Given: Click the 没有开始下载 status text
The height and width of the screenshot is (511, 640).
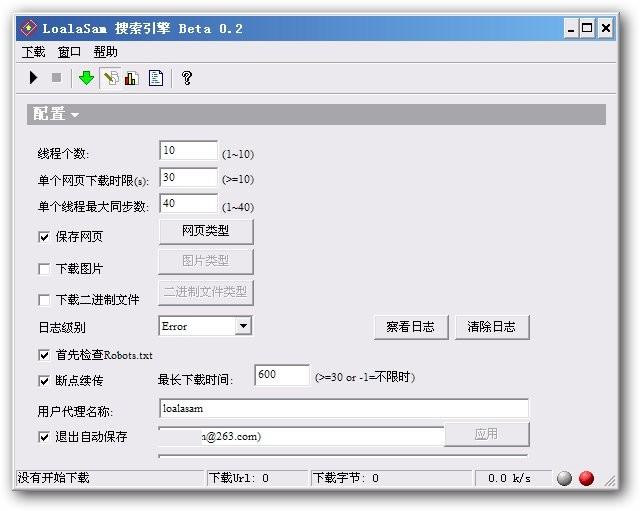Looking at the screenshot, I should click(53, 478).
